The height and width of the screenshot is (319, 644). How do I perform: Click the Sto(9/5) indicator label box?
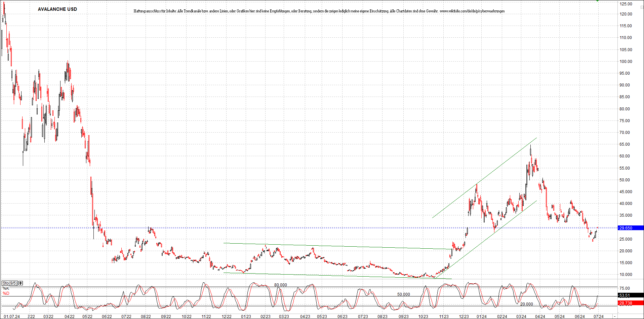pos(9,283)
